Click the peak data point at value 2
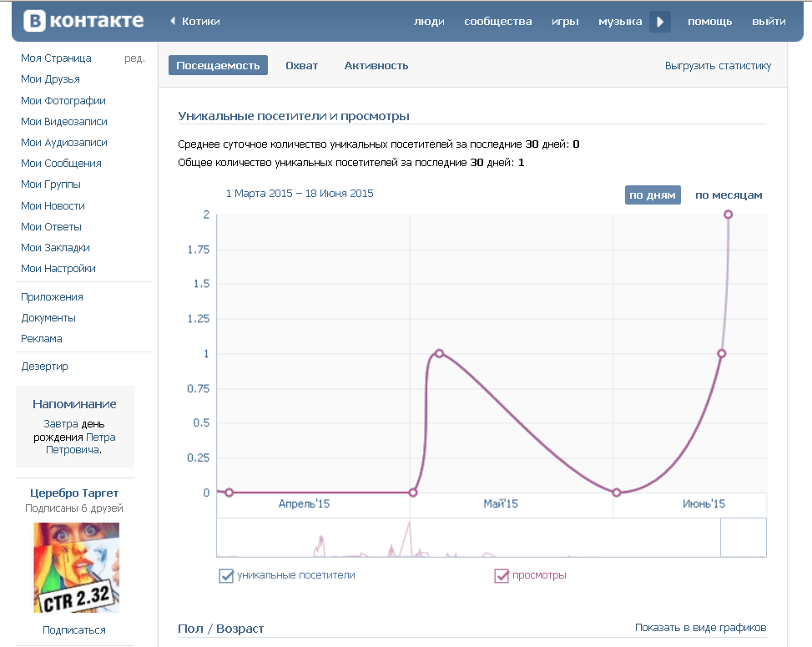The height and width of the screenshot is (647, 812). [729, 215]
